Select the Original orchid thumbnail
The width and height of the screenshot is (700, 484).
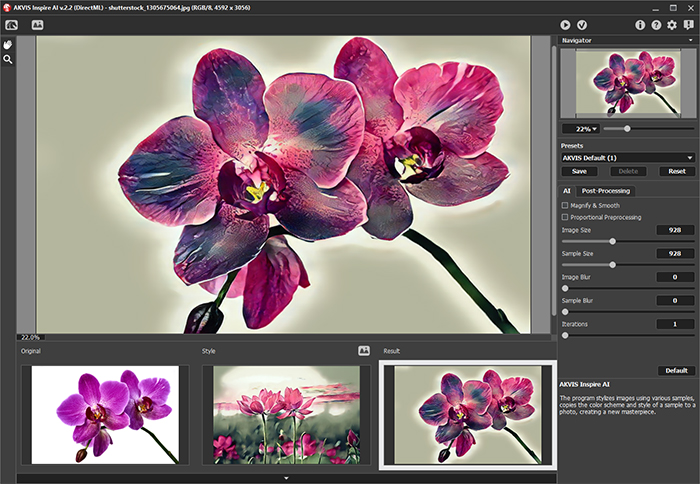point(105,414)
